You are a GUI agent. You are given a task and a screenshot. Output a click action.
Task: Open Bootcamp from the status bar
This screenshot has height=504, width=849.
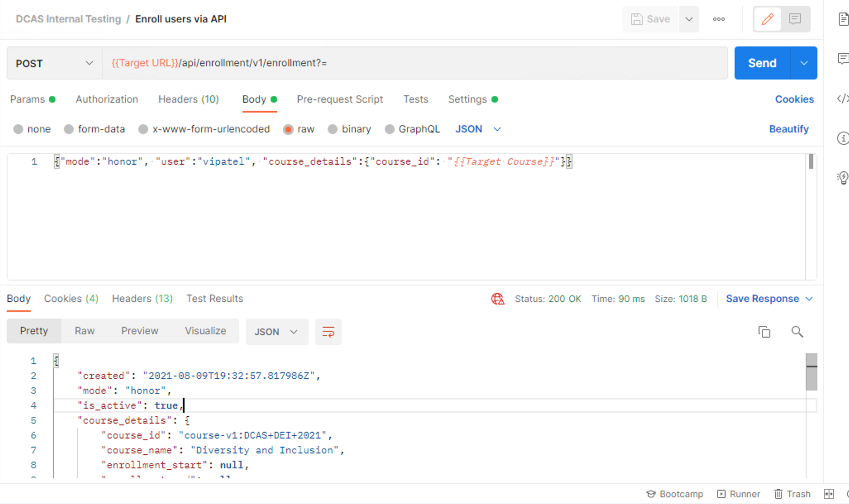tap(675, 494)
